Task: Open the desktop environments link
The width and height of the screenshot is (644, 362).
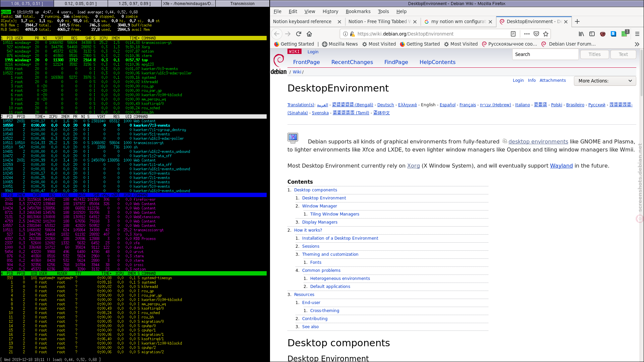Action: (538, 142)
